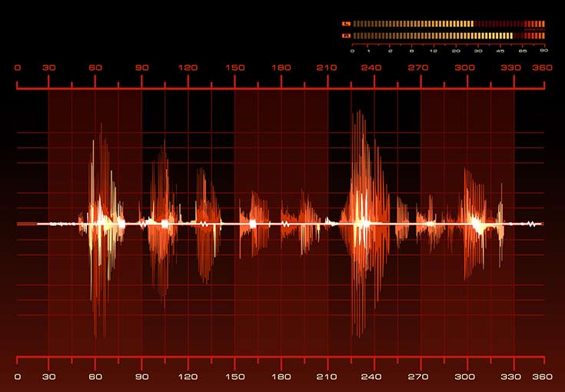
Task: Click the 120 label on the bottom ruler
Action: [188, 377]
